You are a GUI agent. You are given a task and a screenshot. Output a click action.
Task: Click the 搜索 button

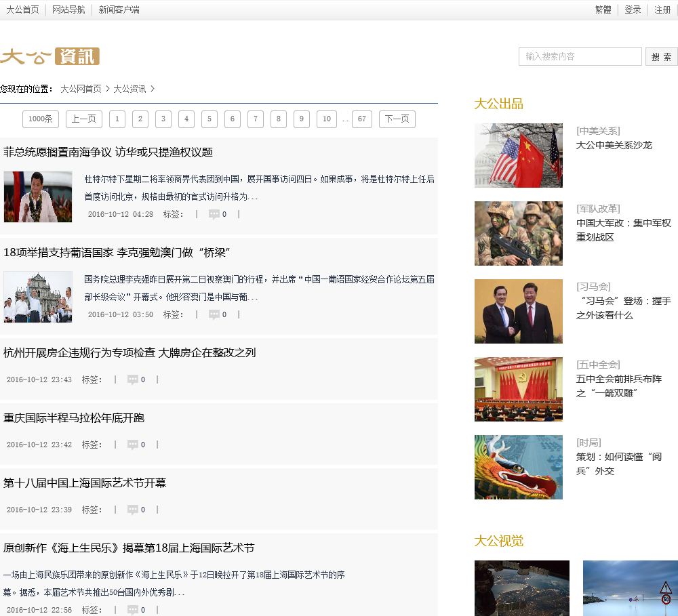662,57
